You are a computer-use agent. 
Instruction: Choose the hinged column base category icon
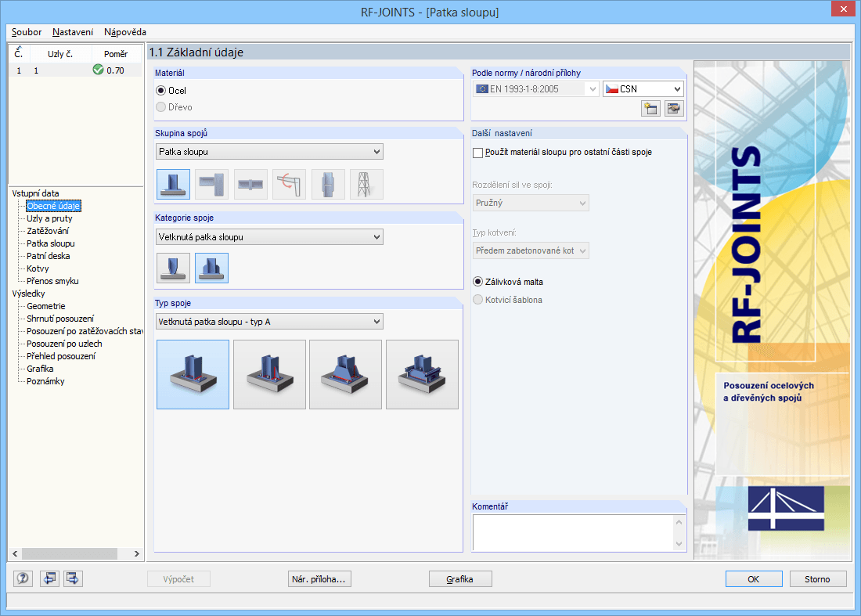coord(173,268)
